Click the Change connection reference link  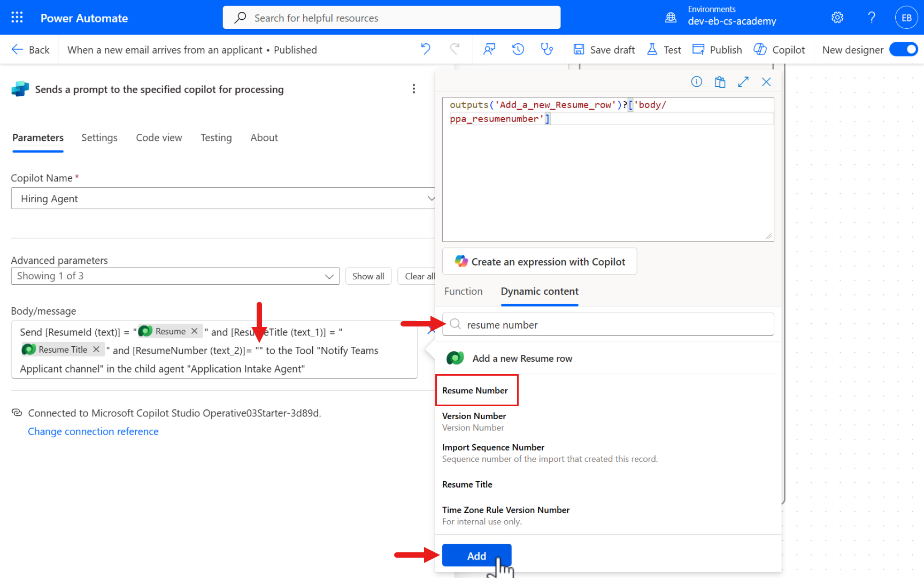(x=93, y=431)
